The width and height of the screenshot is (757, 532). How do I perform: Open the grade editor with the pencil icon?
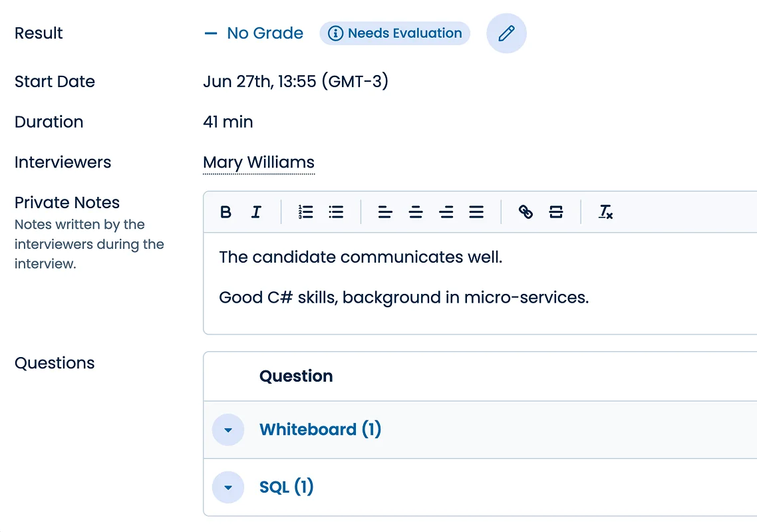506,33
